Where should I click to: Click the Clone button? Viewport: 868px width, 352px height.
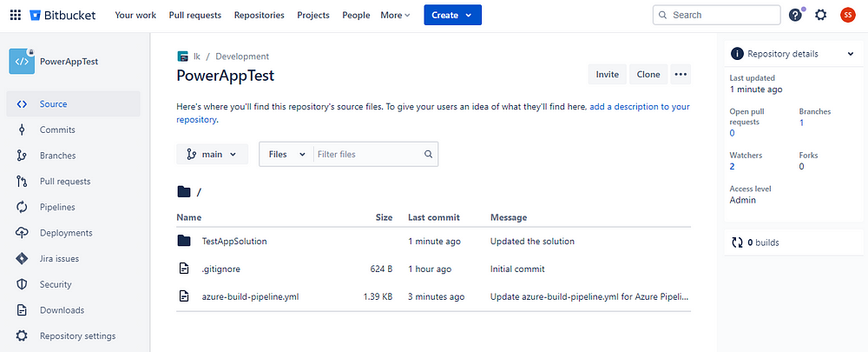pos(648,75)
